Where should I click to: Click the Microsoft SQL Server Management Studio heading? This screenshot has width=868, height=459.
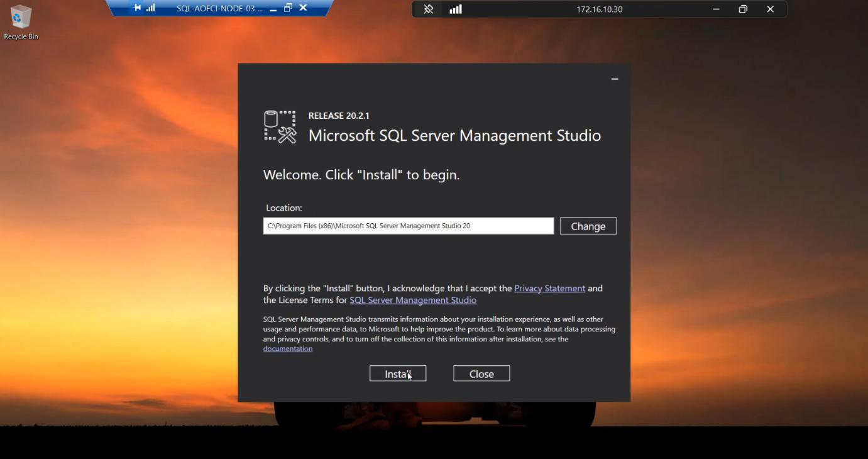(x=454, y=135)
